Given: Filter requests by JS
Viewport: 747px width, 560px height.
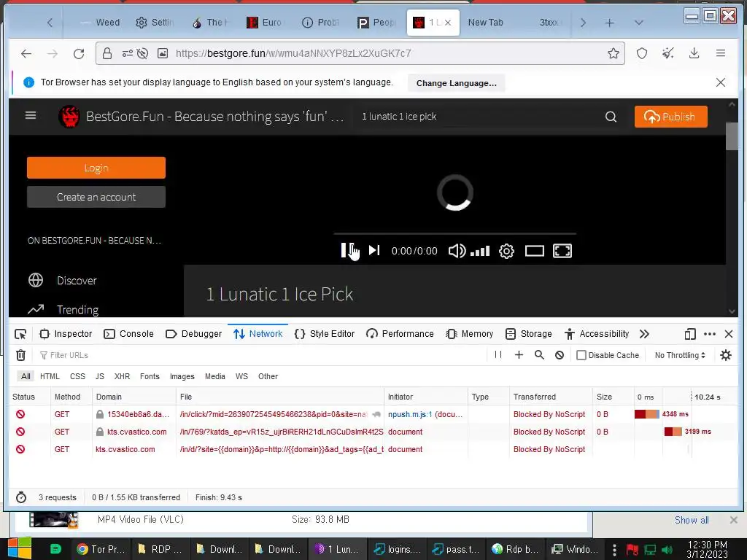Looking at the screenshot, I should point(99,376).
